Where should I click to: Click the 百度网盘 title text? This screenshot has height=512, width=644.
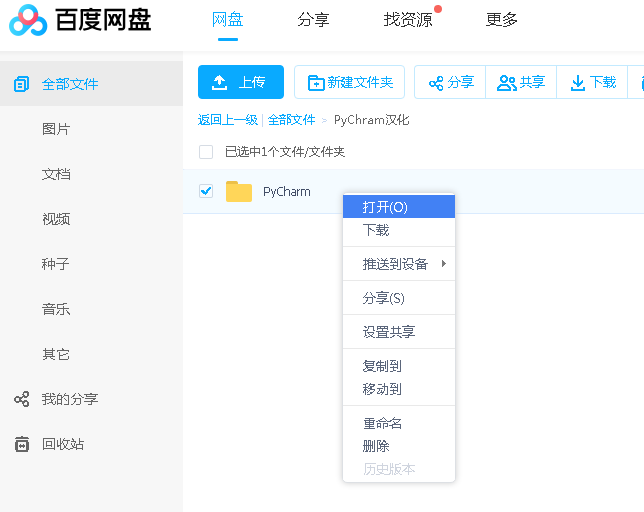coord(104,20)
